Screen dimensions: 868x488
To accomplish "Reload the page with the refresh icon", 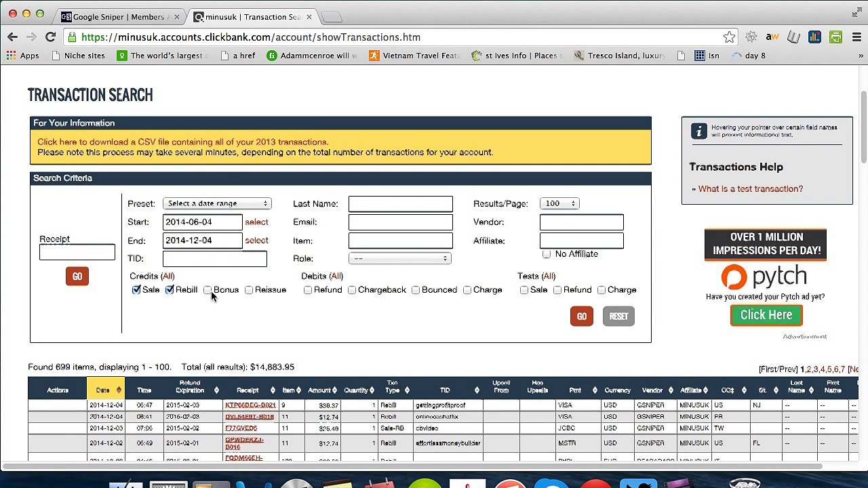I will coord(50,37).
